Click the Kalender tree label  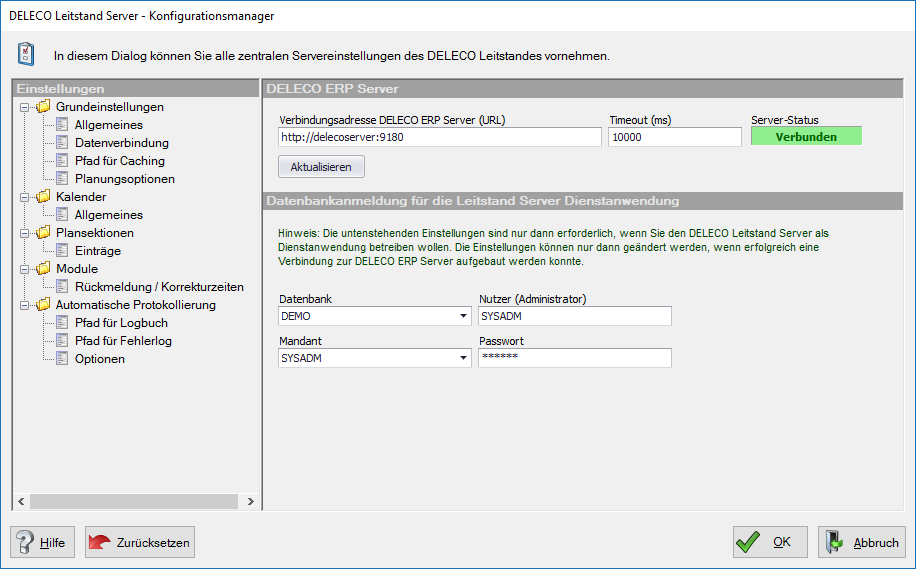coord(81,197)
